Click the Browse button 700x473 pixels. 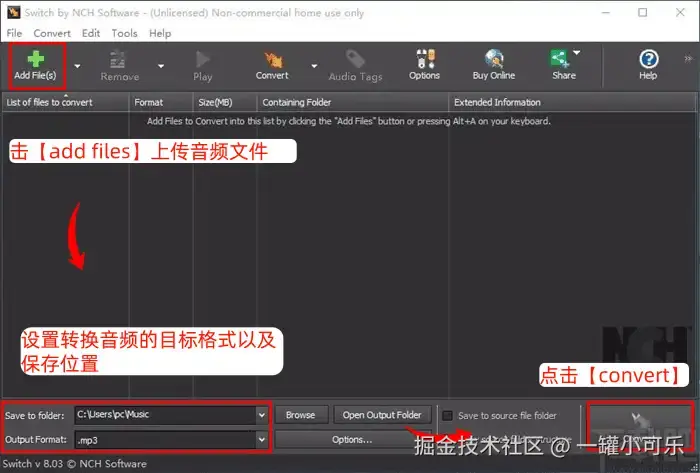[x=301, y=415]
